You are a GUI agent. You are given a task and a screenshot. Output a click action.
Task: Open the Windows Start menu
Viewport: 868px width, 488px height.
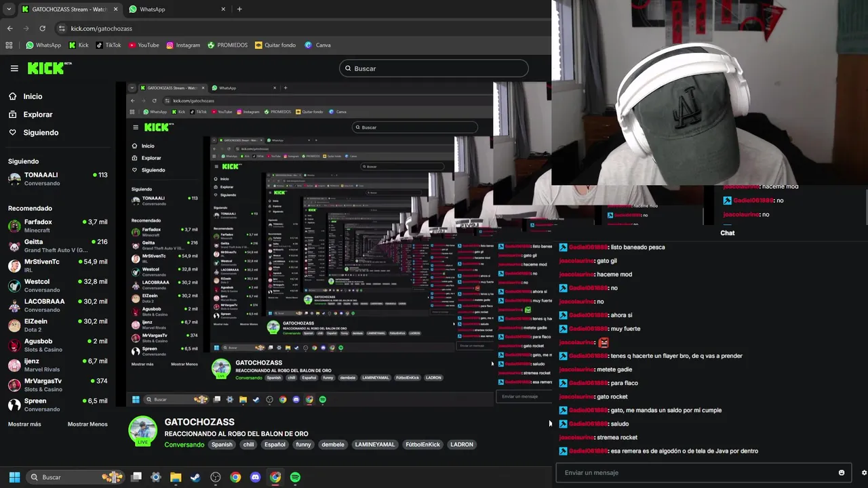(x=14, y=477)
